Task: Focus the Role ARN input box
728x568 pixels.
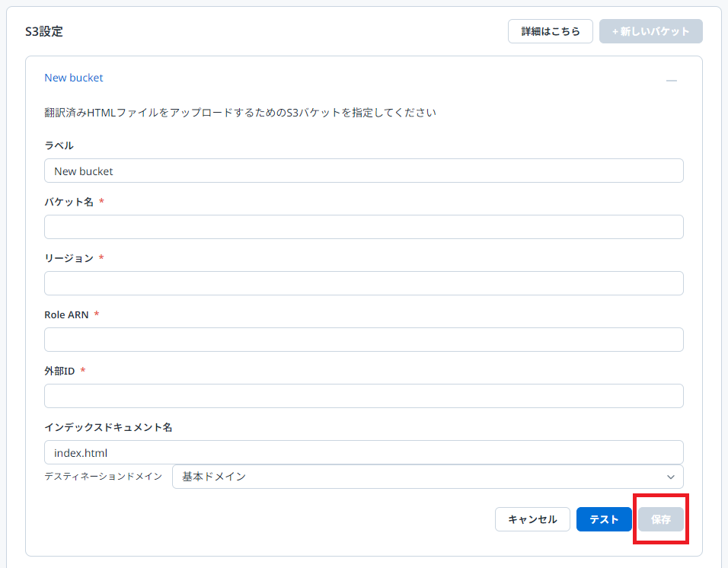Action: point(363,340)
